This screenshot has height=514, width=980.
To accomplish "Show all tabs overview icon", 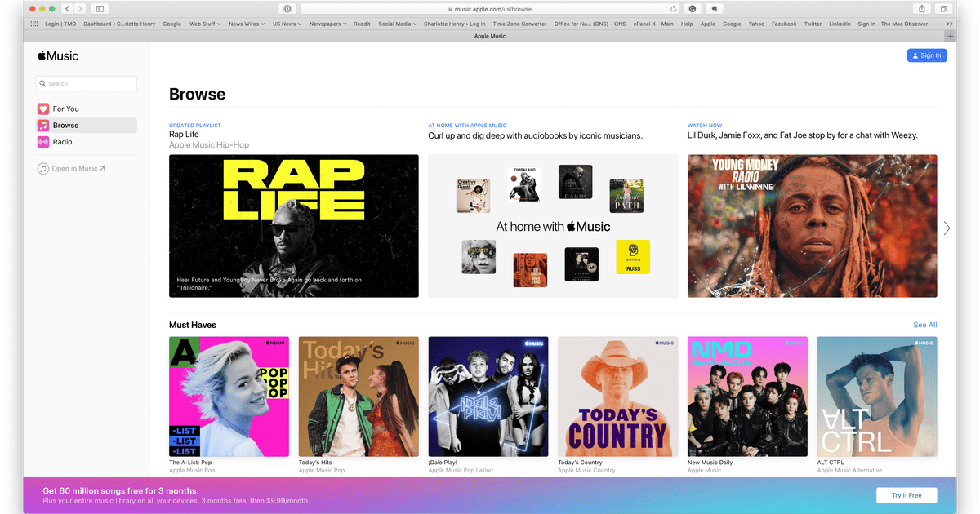I will 943,9.
